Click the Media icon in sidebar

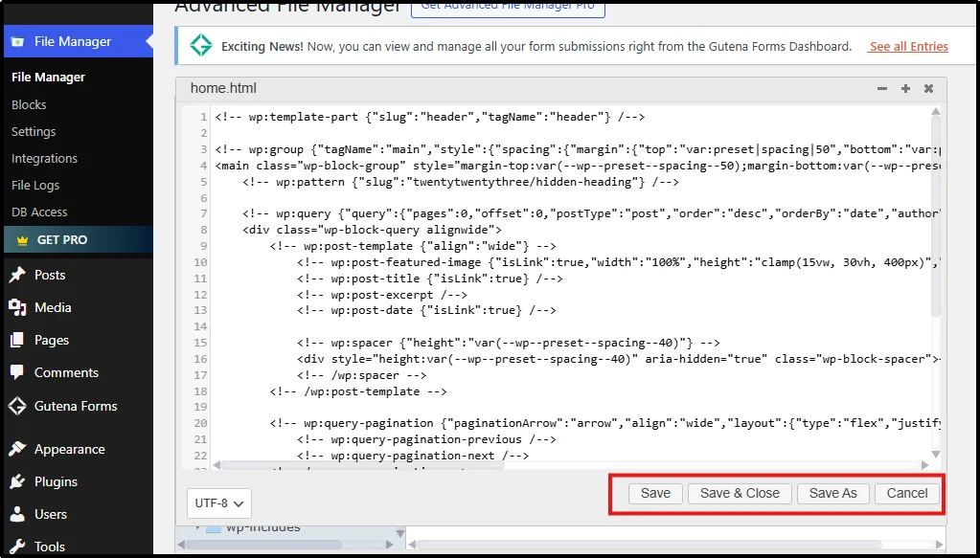coord(17,307)
